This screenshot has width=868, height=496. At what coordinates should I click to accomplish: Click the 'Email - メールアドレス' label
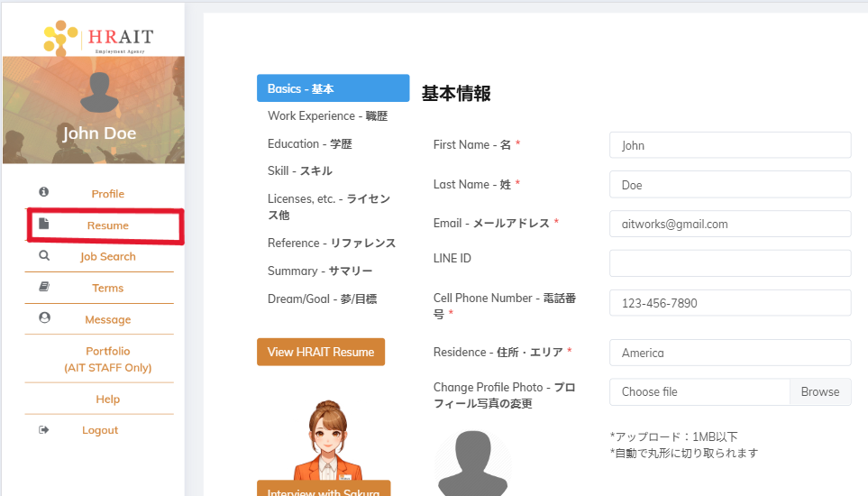pos(491,223)
